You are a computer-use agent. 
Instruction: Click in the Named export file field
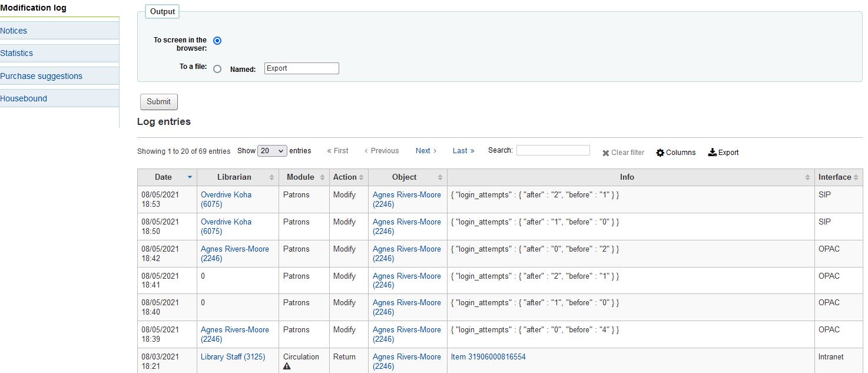(302, 68)
